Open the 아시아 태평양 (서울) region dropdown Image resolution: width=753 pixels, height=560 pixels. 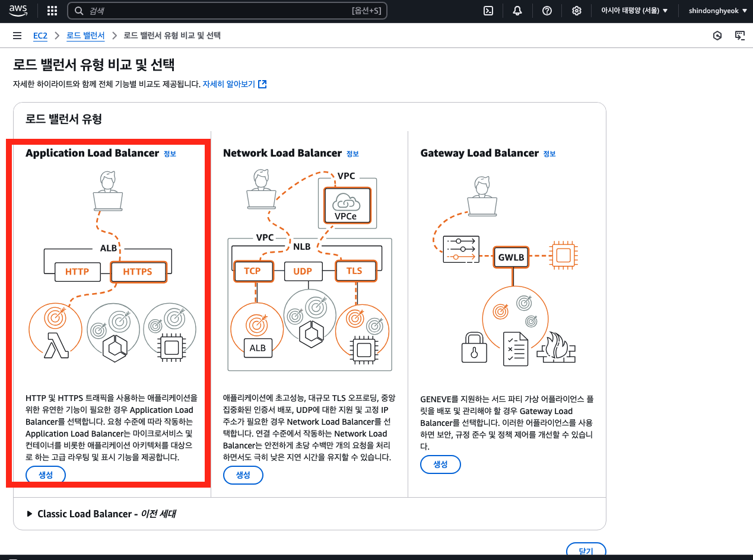coord(634,11)
